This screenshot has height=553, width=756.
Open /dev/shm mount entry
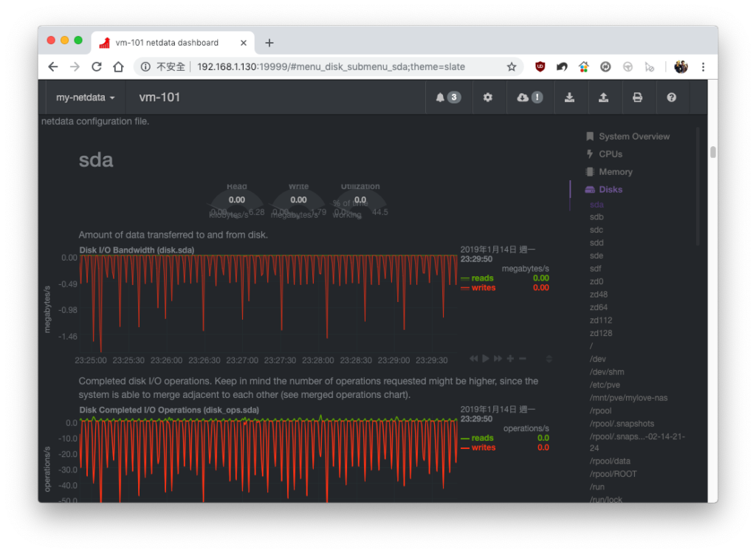pos(607,371)
